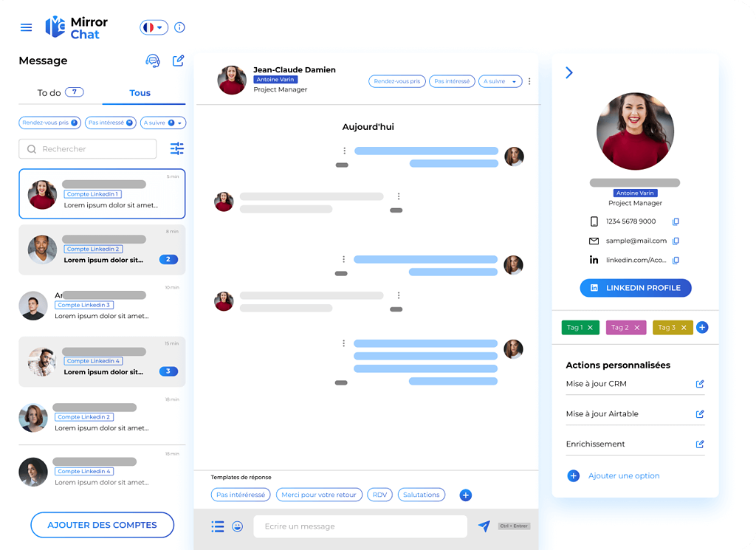Open the filter sliders beside the search bar

[177, 148]
